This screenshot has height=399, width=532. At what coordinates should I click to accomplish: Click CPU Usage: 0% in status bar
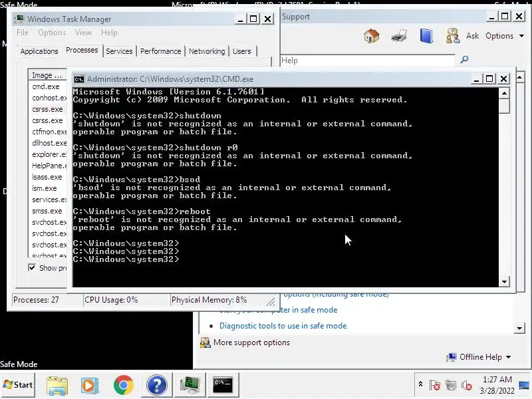[x=126, y=300]
